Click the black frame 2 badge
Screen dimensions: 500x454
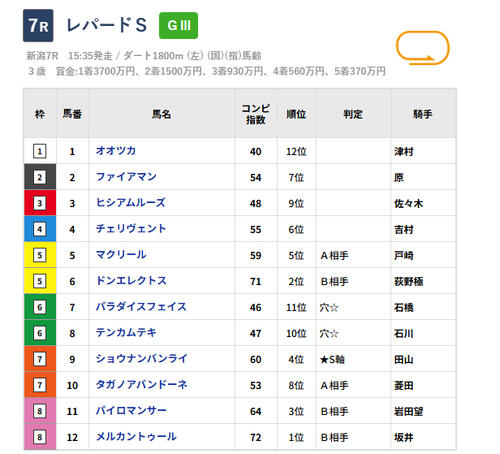[40, 177]
